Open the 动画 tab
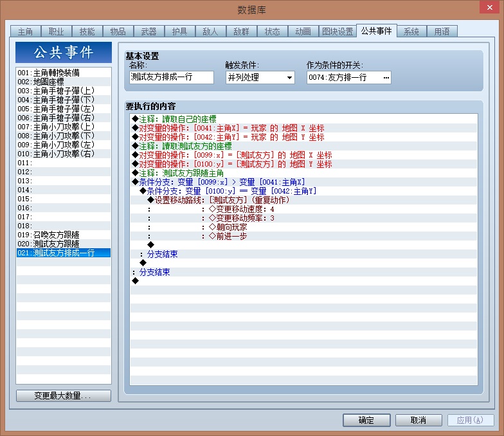Image resolution: width=504 pixels, height=436 pixels. click(x=303, y=32)
